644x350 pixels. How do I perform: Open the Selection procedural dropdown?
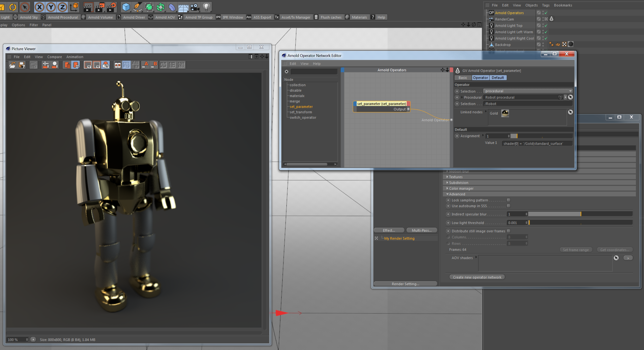point(570,91)
